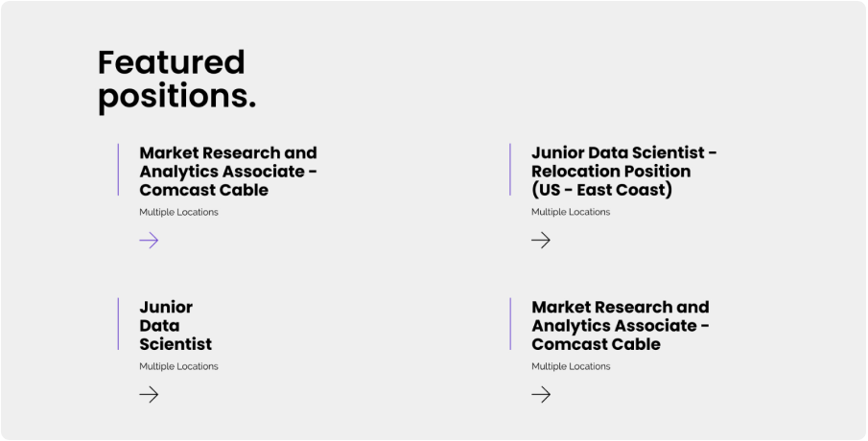Image resolution: width=868 pixels, height=441 pixels.
Task: Click "Multiple Locations" under black-arrow Market Research listing
Action: point(571,366)
